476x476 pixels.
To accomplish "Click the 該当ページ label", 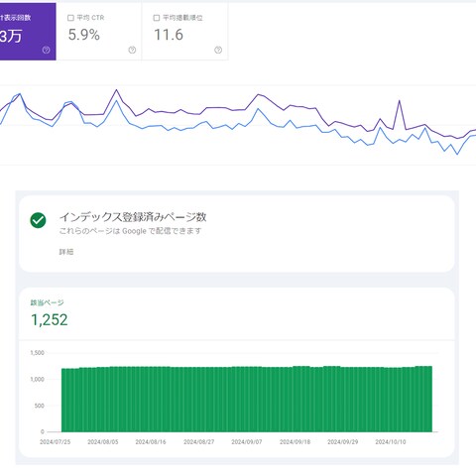I will 48,302.
